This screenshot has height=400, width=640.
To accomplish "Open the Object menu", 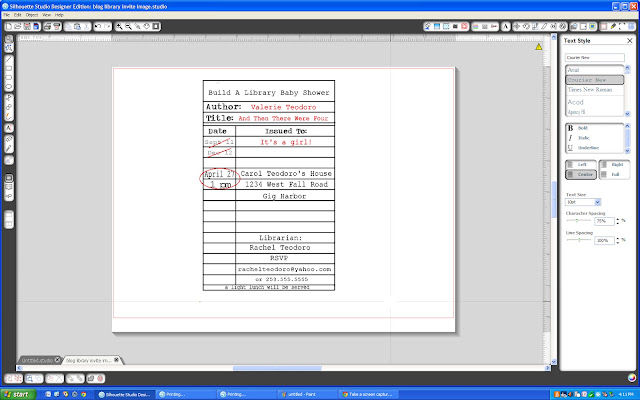I will click(32, 15).
